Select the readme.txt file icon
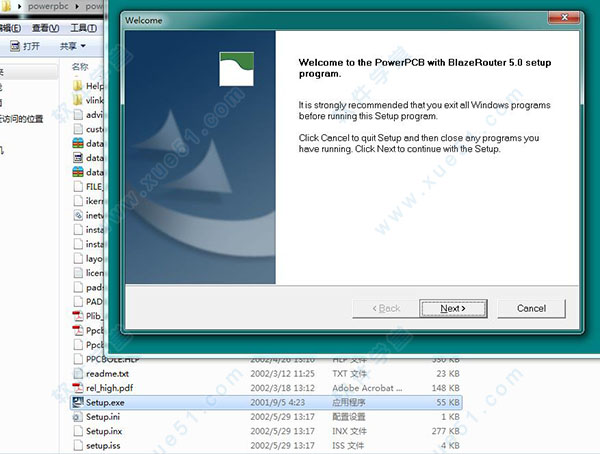Image resolution: width=600 pixels, height=454 pixels. point(79,374)
